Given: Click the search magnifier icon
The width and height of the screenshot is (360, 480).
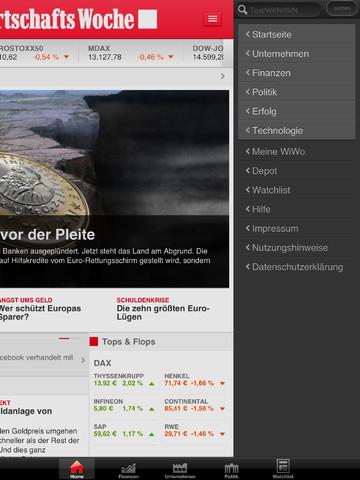Looking at the screenshot, I should (242, 9).
